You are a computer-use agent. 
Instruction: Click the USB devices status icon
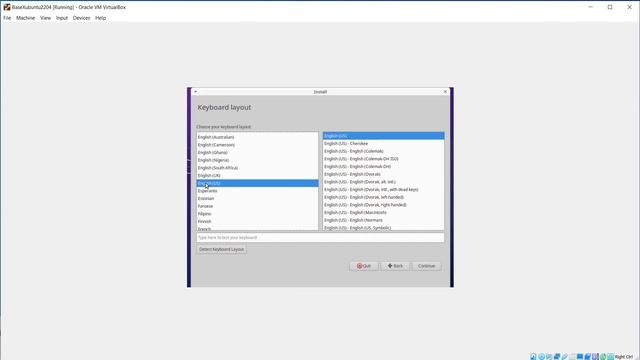564,356
